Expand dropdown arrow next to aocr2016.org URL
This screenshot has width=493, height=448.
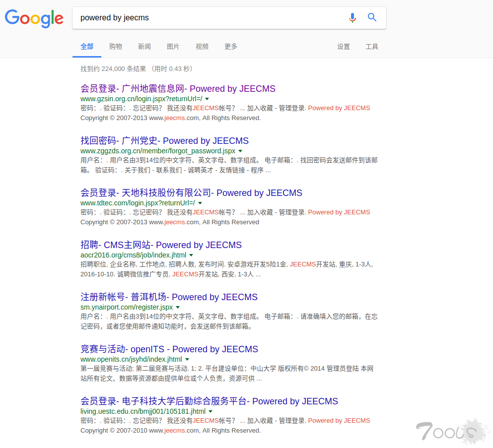tap(191, 256)
